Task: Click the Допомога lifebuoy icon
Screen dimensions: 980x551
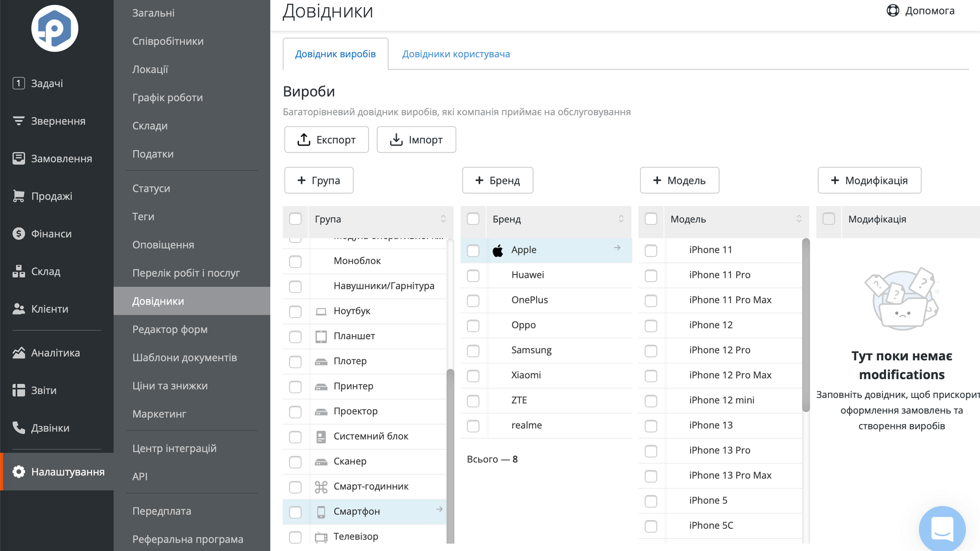Action: point(893,10)
